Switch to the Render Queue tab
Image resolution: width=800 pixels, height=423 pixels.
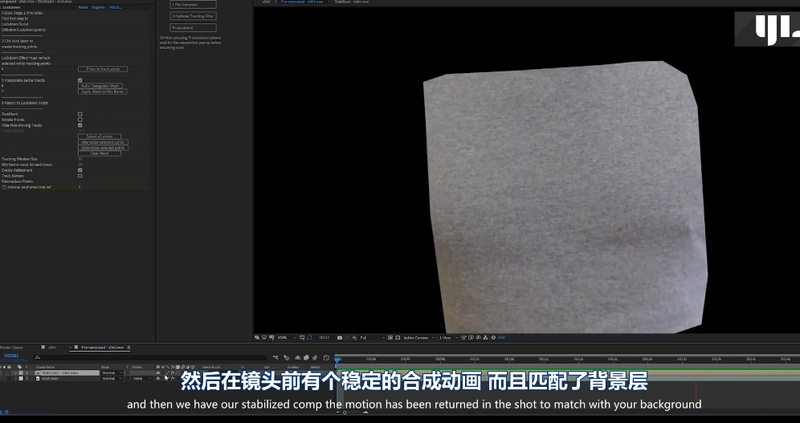point(12,347)
